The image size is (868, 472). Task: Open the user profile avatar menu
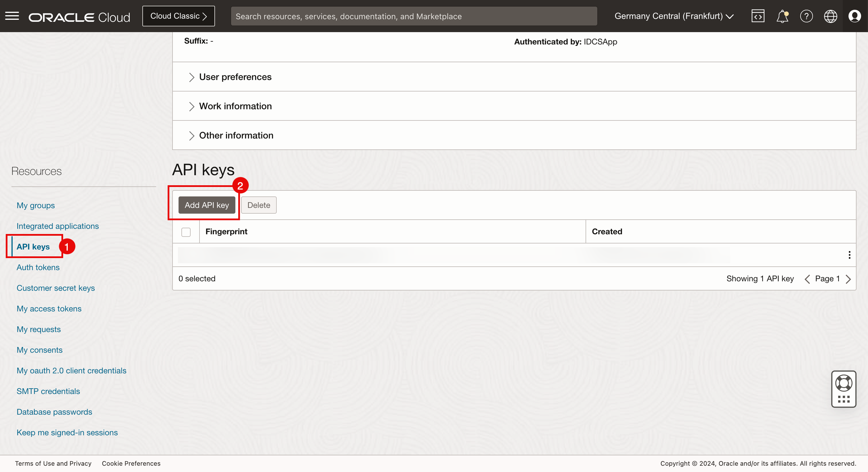(x=855, y=16)
